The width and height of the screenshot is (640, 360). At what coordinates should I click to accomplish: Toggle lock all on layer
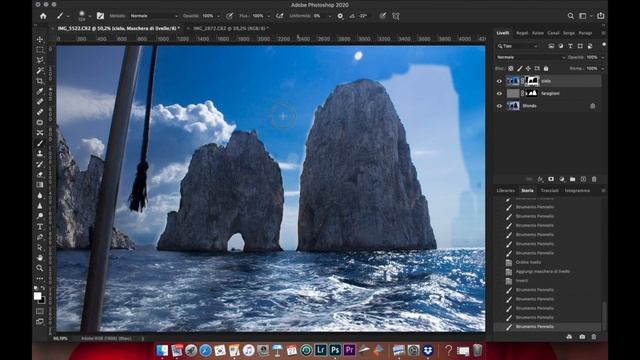point(546,69)
